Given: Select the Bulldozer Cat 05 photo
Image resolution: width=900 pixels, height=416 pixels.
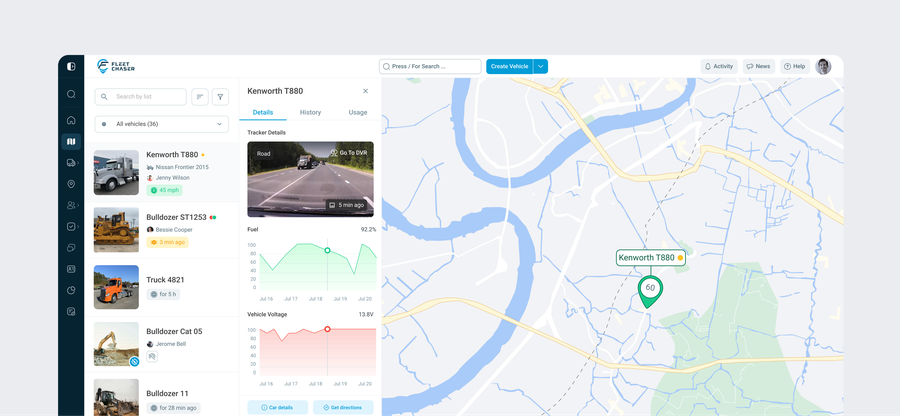Looking at the screenshot, I should coord(117,344).
